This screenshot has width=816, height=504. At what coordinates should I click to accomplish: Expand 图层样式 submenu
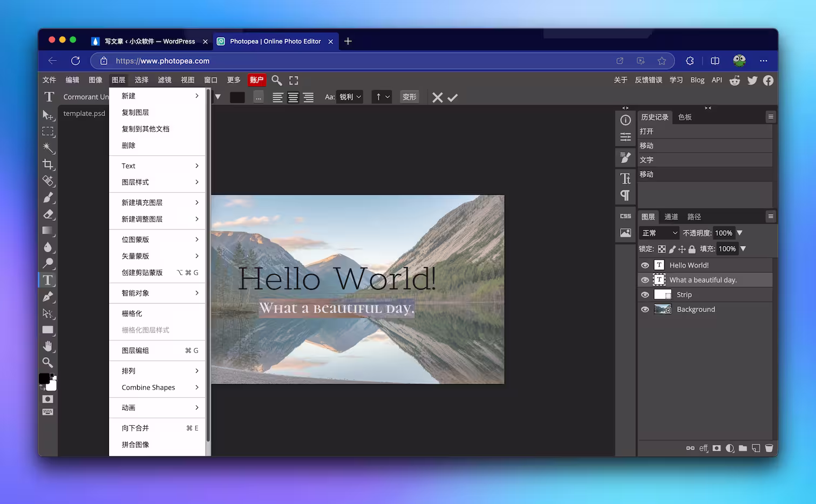[158, 182]
